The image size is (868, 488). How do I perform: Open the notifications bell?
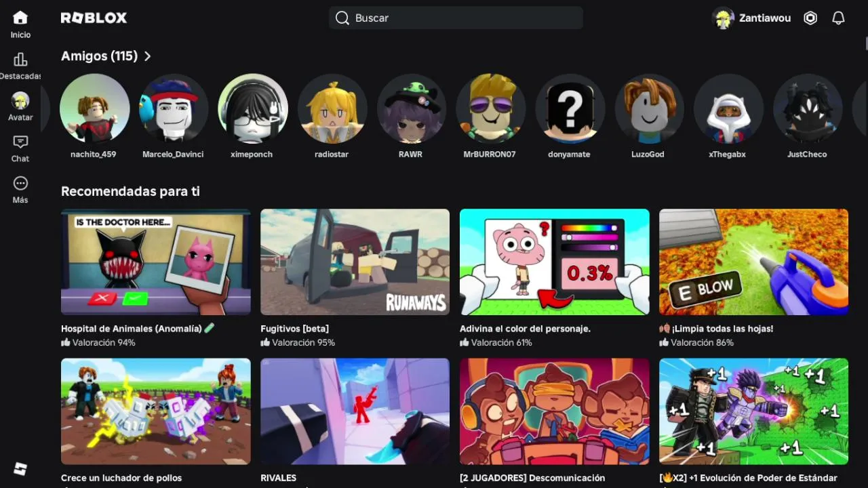pyautogui.click(x=839, y=18)
